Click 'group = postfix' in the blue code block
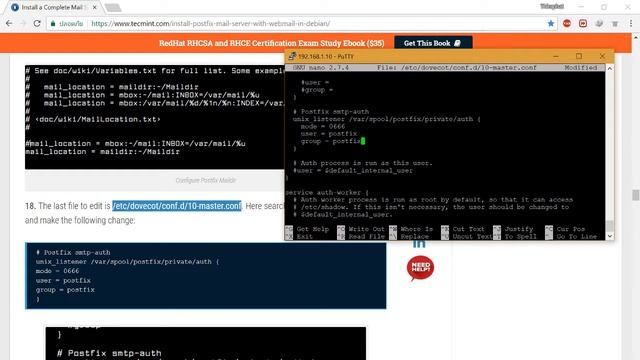640x360 pixels. 65,290
